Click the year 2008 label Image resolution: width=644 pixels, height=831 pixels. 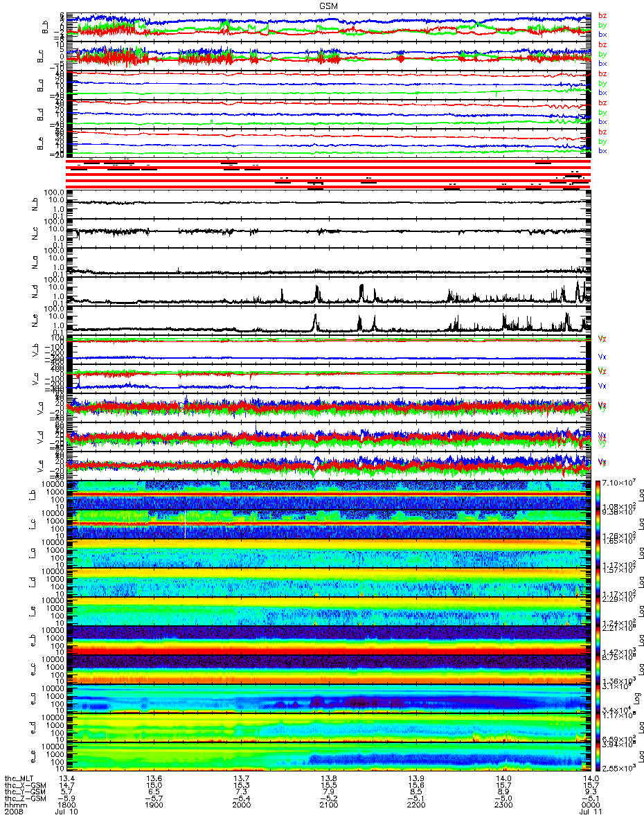tap(12, 812)
